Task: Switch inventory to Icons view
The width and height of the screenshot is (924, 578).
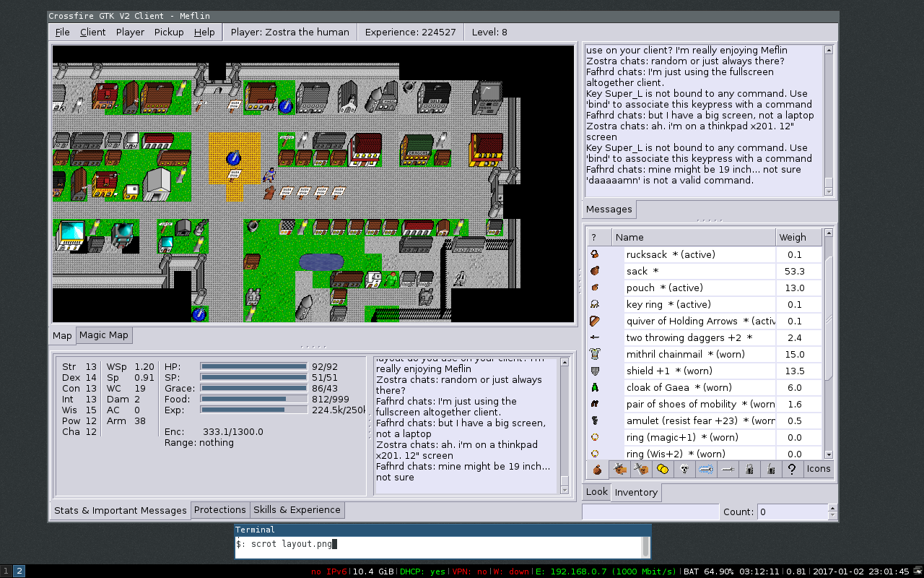Action: 819,469
